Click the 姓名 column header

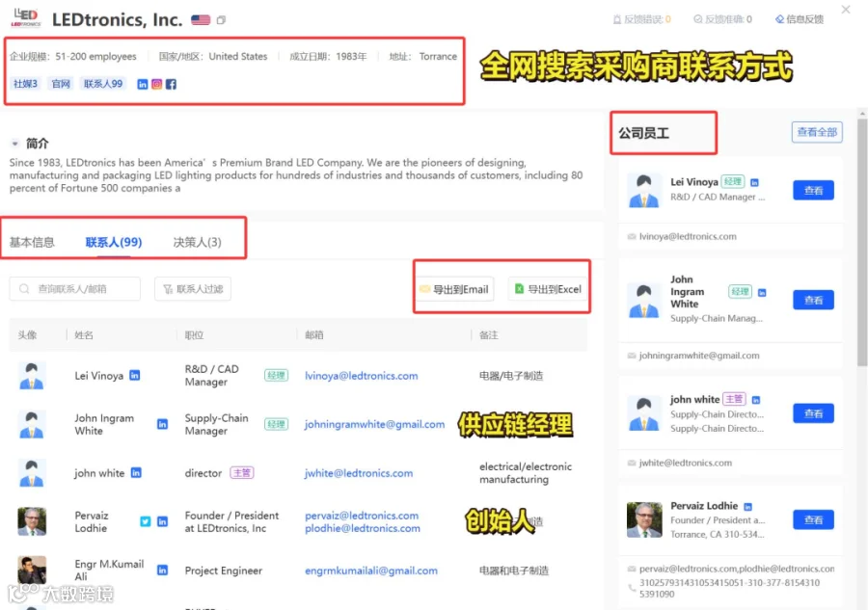(84, 334)
